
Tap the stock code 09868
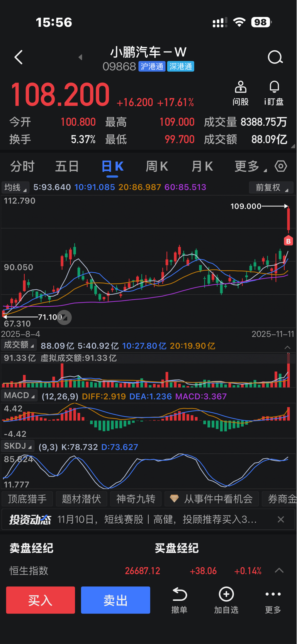pyautogui.click(x=119, y=67)
